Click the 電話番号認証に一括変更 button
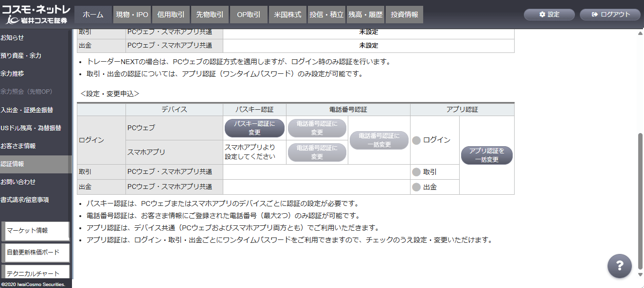This screenshot has height=288, width=644. tap(379, 140)
